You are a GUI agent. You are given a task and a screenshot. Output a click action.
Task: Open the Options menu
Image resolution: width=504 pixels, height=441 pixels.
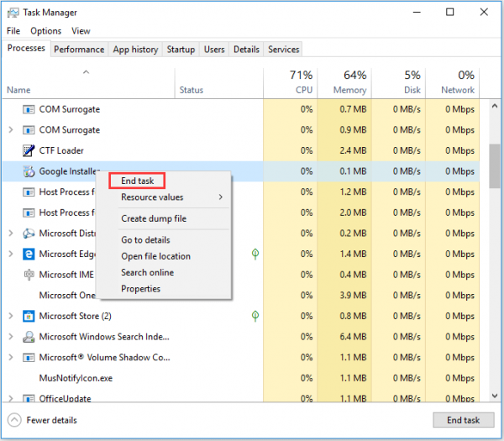point(46,31)
